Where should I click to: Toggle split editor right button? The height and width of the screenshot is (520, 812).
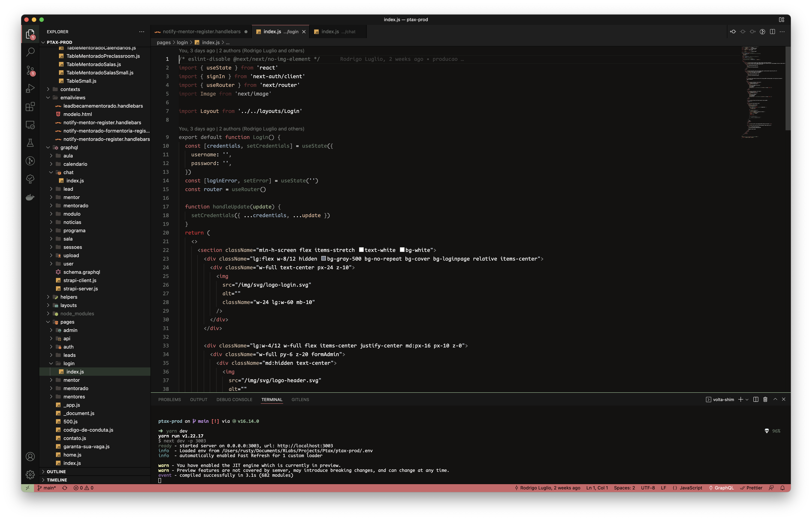[x=772, y=32]
